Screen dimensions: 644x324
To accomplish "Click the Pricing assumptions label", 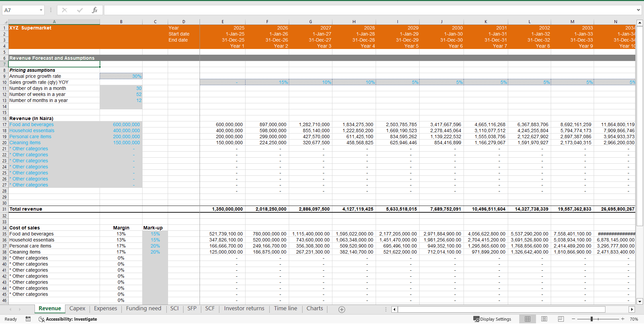I will point(32,70).
